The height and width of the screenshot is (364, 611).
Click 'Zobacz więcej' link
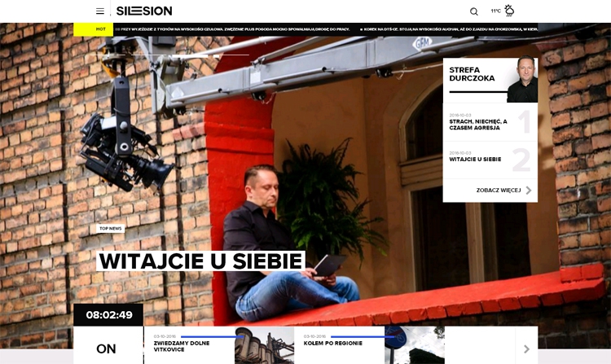coord(498,191)
